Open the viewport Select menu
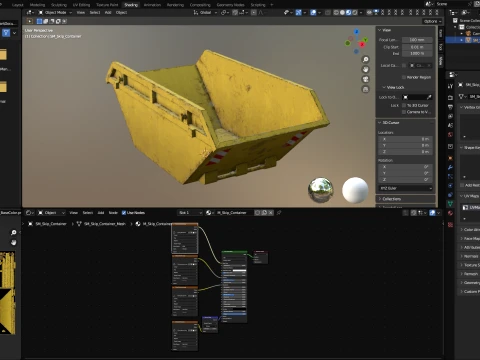The width and height of the screenshot is (480, 360). coord(95,13)
